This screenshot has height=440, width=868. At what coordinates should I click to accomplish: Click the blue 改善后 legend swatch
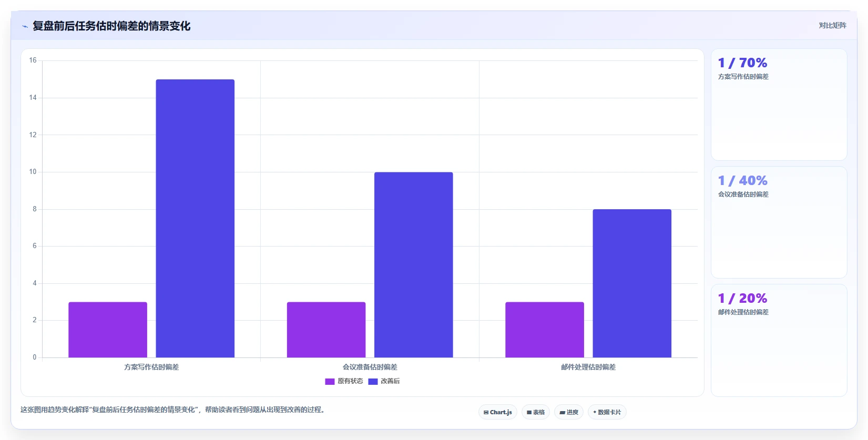373,382
